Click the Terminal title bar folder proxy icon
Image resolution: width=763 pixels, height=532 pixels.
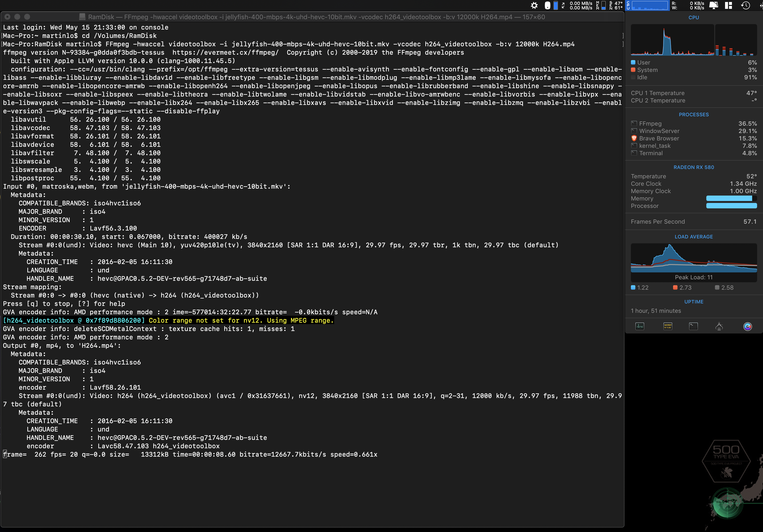(82, 17)
